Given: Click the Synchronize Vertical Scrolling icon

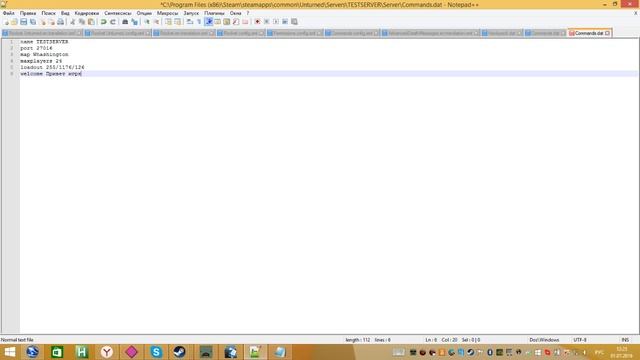Looking at the screenshot, I should click(x=168, y=22).
